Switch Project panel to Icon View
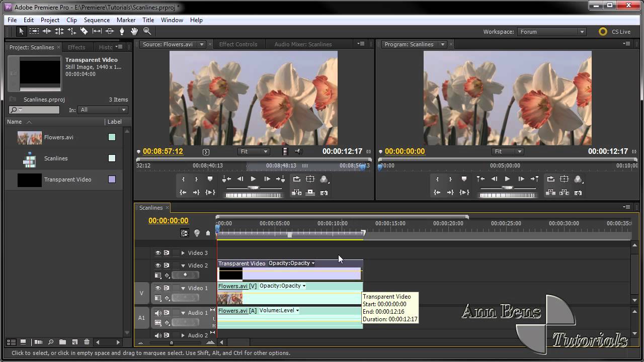The image size is (644, 362). (23, 342)
